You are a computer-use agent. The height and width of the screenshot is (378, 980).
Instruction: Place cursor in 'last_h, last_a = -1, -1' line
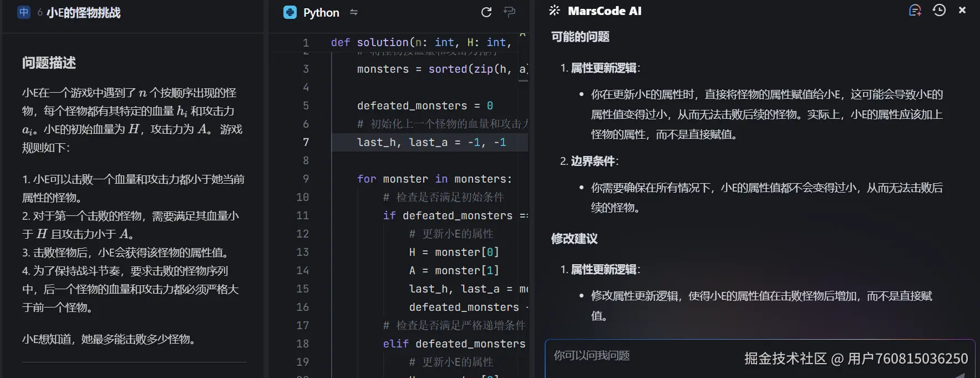[431, 142]
